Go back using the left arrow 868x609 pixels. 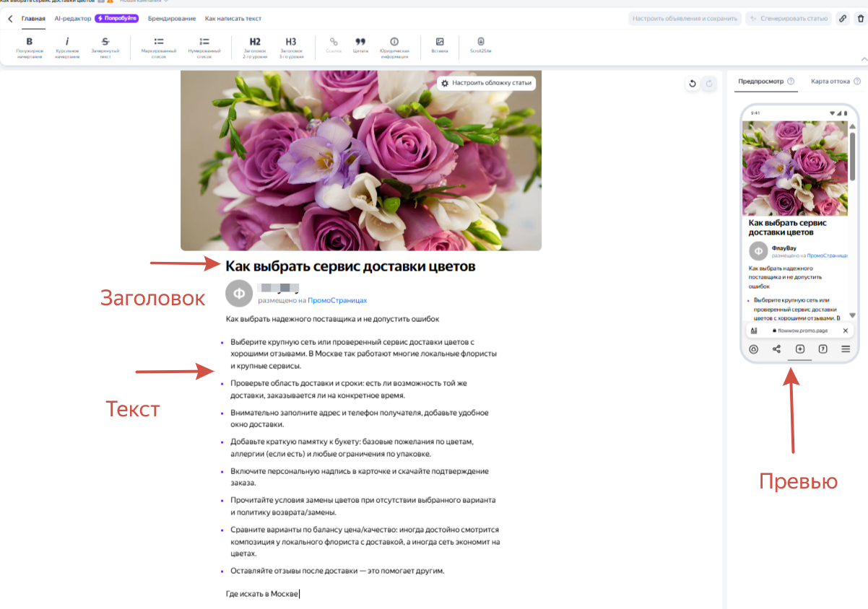pyautogui.click(x=10, y=19)
